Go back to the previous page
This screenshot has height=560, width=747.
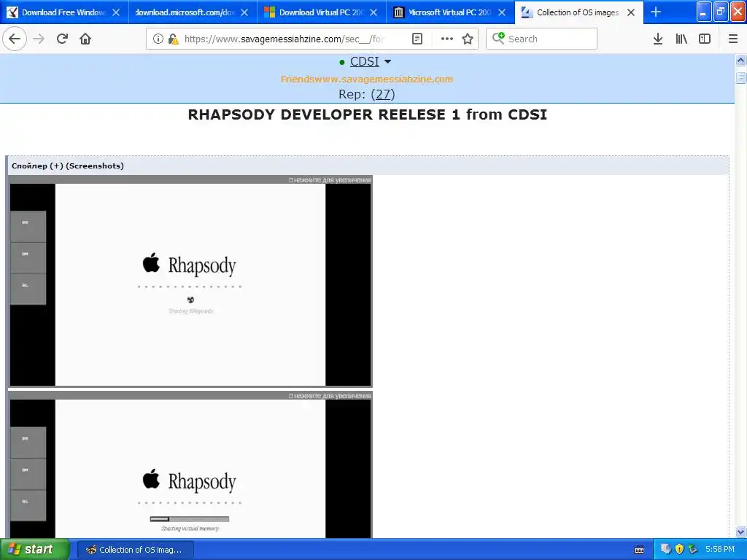click(x=15, y=39)
